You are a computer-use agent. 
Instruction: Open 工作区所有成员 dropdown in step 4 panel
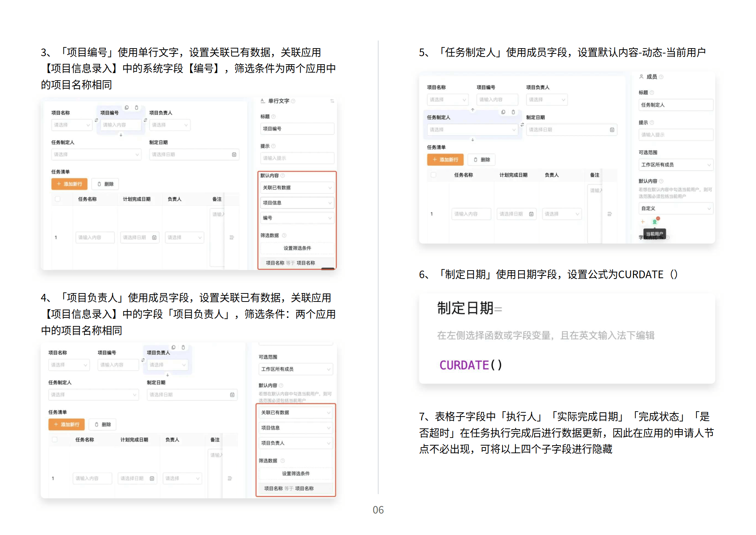(296, 369)
